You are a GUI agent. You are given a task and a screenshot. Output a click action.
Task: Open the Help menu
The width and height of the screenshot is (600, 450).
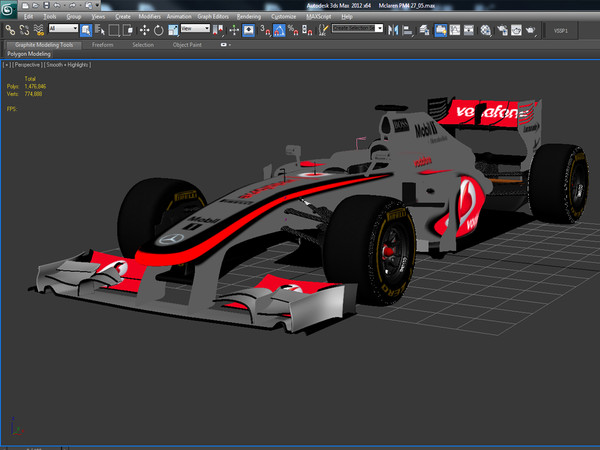(x=347, y=16)
